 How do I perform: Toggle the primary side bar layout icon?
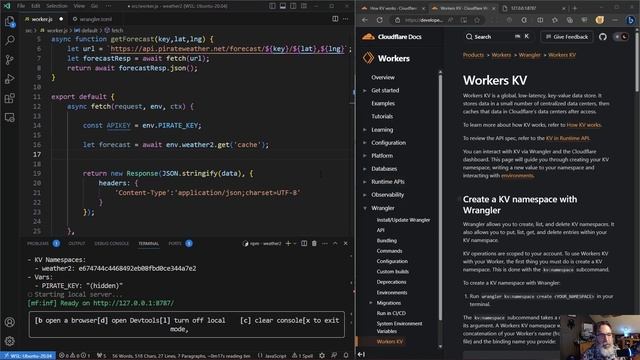(272, 6)
